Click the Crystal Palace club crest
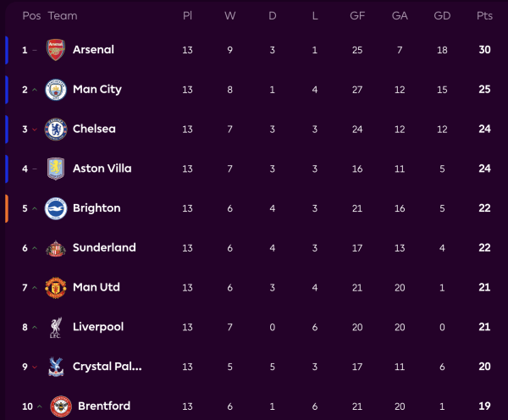 56,367
